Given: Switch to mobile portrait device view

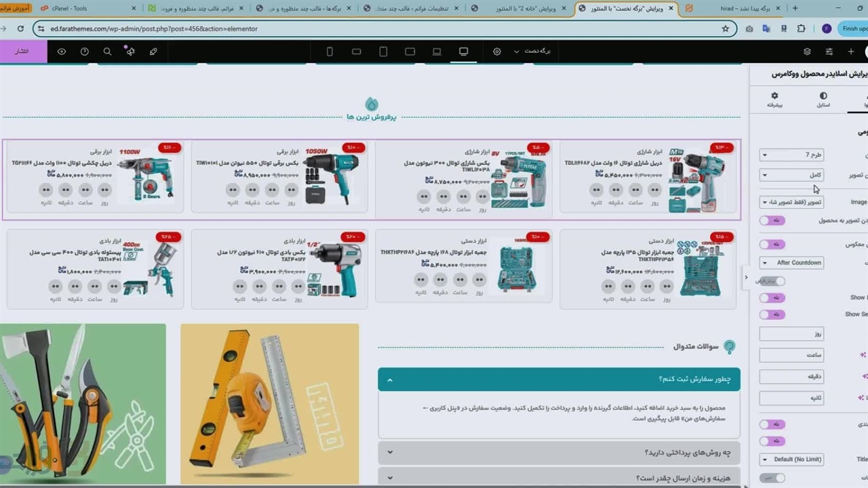Looking at the screenshot, I should click(x=330, y=52).
